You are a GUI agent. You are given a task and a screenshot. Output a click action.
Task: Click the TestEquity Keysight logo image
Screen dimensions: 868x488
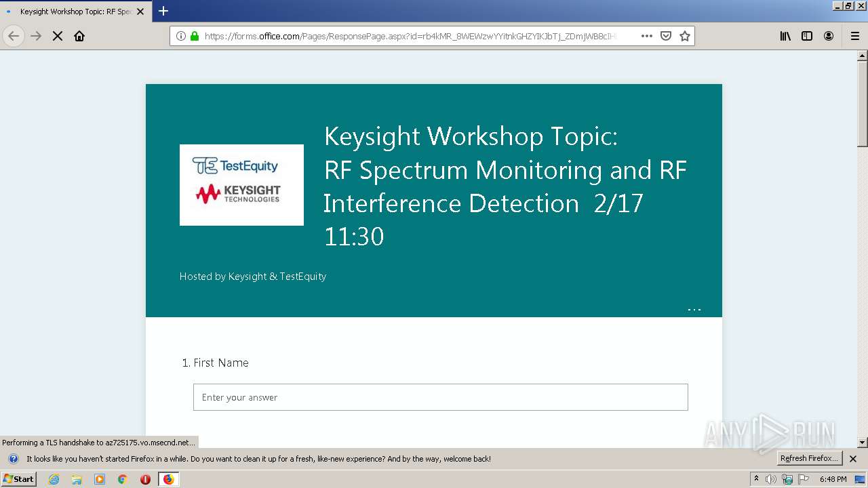pyautogui.click(x=241, y=185)
